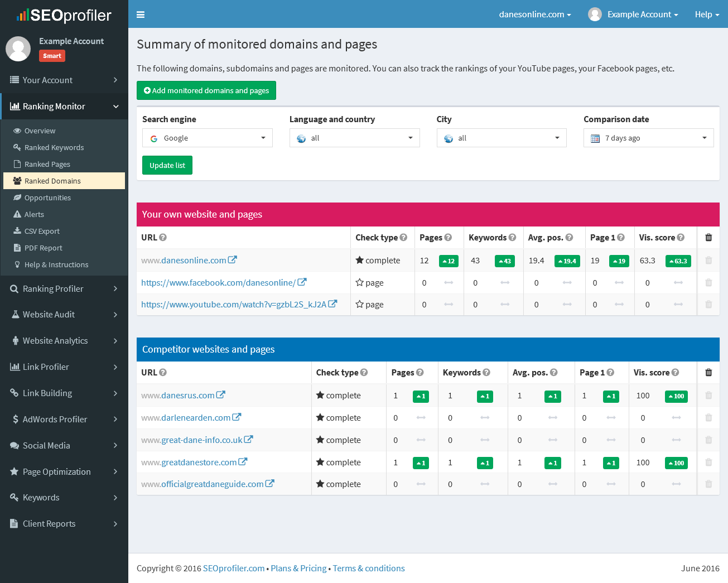Toggle page check type for the YouTube URL

pos(359,304)
